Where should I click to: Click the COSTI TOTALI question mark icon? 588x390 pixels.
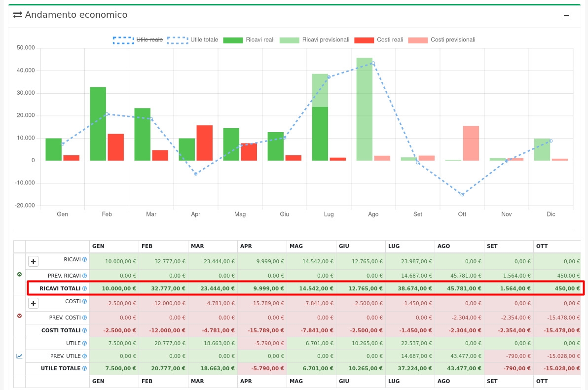point(84,331)
